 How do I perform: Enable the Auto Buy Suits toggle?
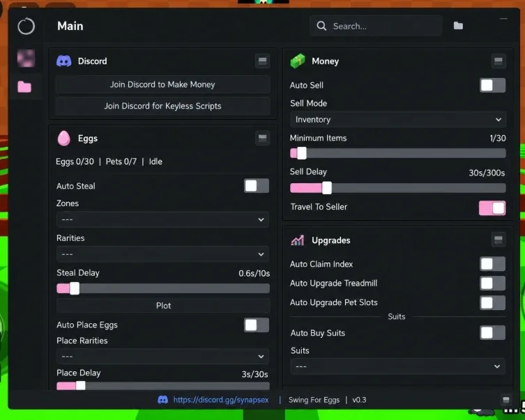pyautogui.click(x=492, y=333)
